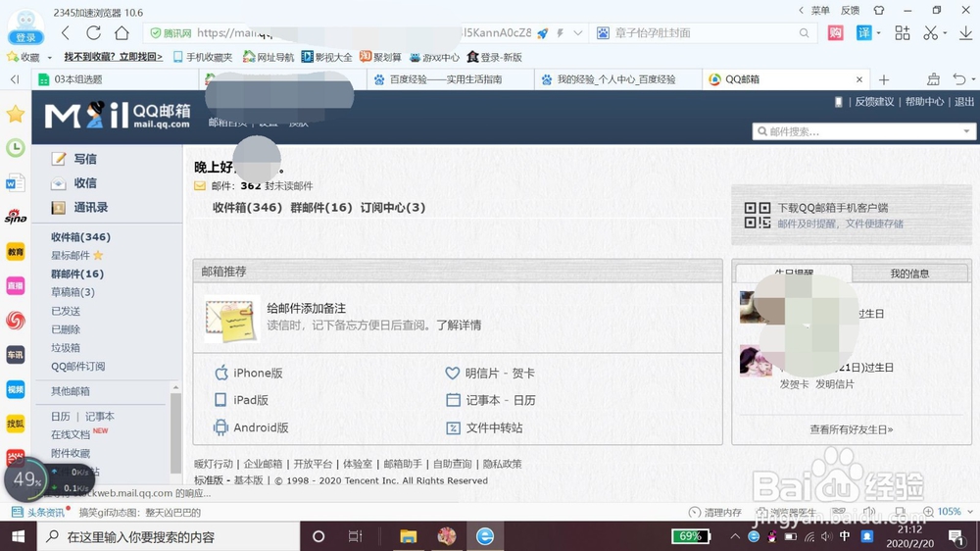This screenshot has height=551, width=980.
Task: Open the apps grid icon in toolbar
Action: pos(902,33)
